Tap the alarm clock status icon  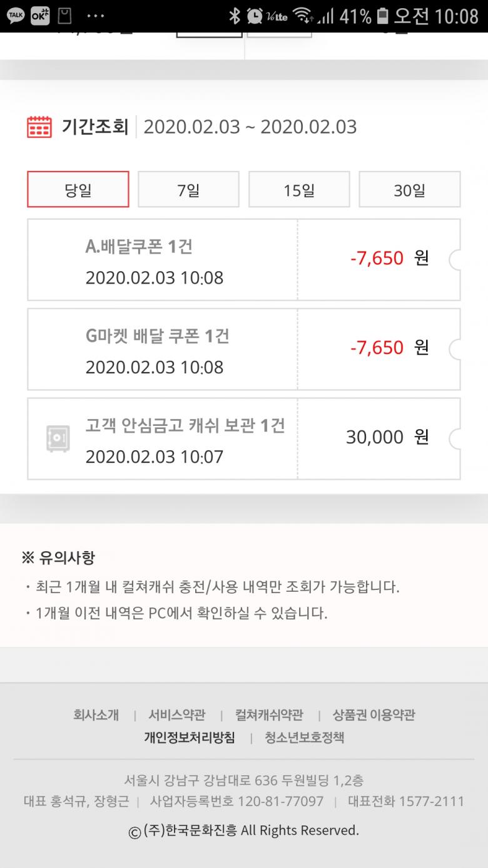point(255,16)
